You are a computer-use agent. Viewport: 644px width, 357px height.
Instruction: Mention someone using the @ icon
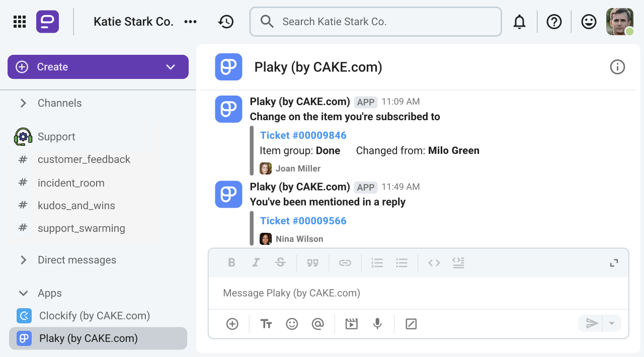(318, 323)
